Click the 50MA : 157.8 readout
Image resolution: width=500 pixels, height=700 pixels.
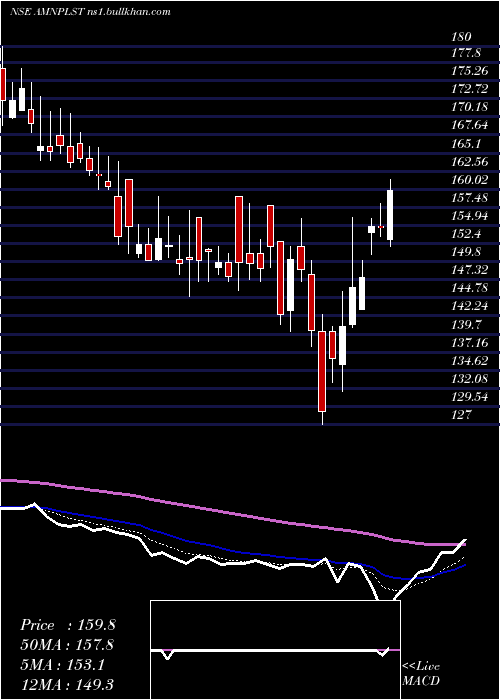click(x=67, y=645)
